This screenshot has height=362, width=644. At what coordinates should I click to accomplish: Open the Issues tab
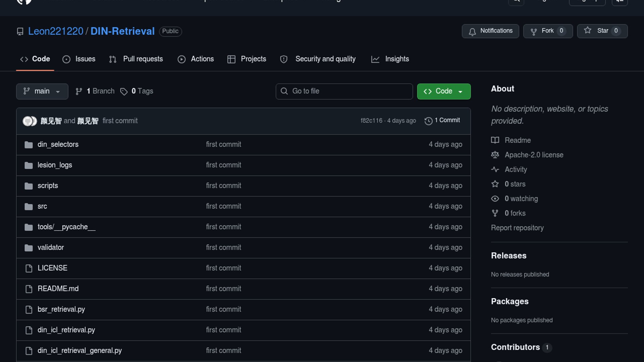79,59
